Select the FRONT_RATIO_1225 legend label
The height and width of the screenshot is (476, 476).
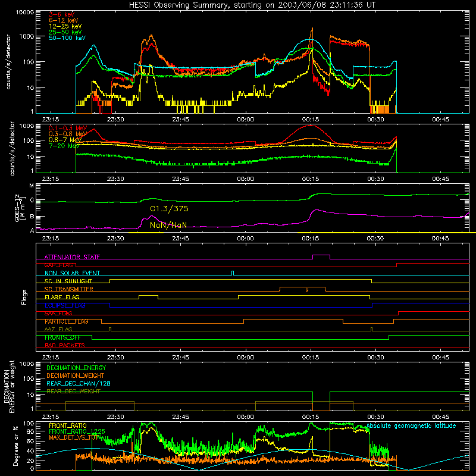pos(77,431)
